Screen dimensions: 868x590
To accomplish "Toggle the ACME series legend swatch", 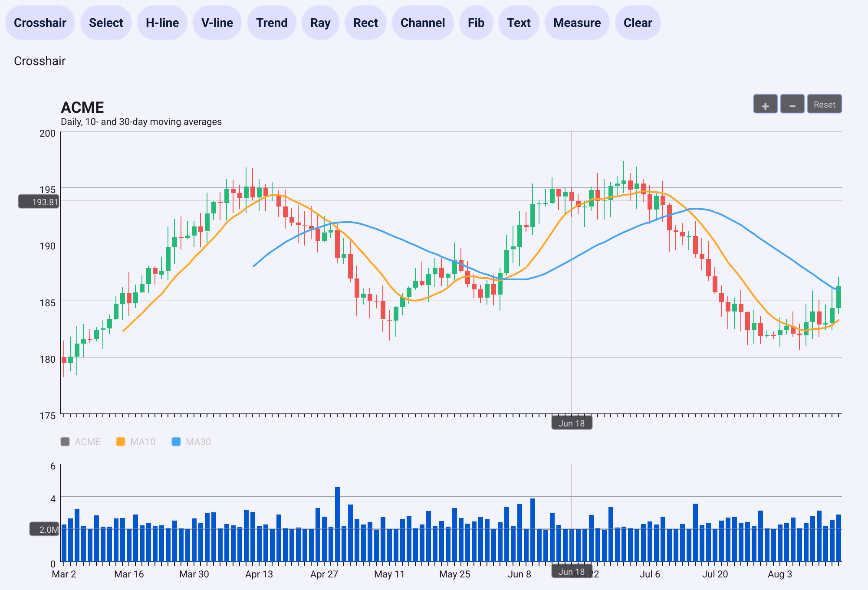I will tap(65, 442).
